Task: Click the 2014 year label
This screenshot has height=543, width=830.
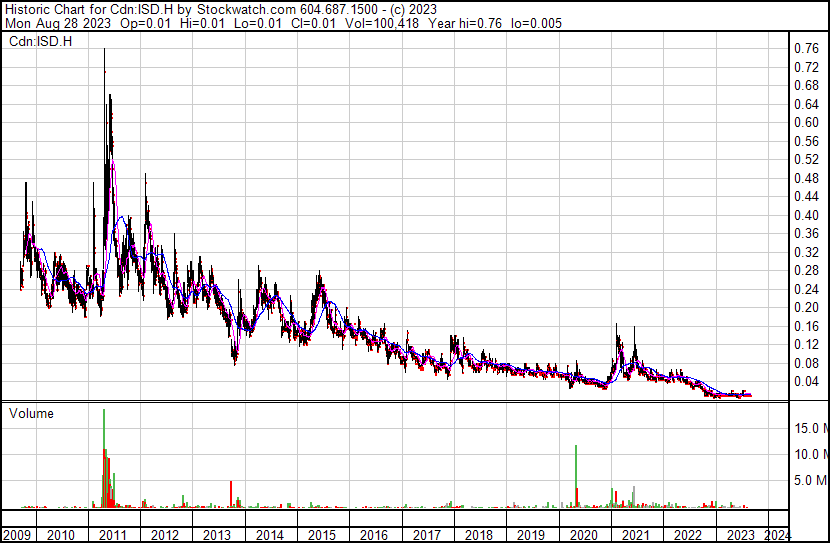Action: [x=270, y=535]
